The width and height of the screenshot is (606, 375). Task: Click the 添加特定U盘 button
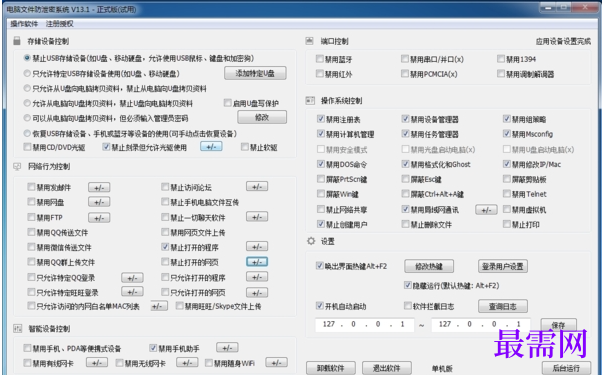[255, 73]
